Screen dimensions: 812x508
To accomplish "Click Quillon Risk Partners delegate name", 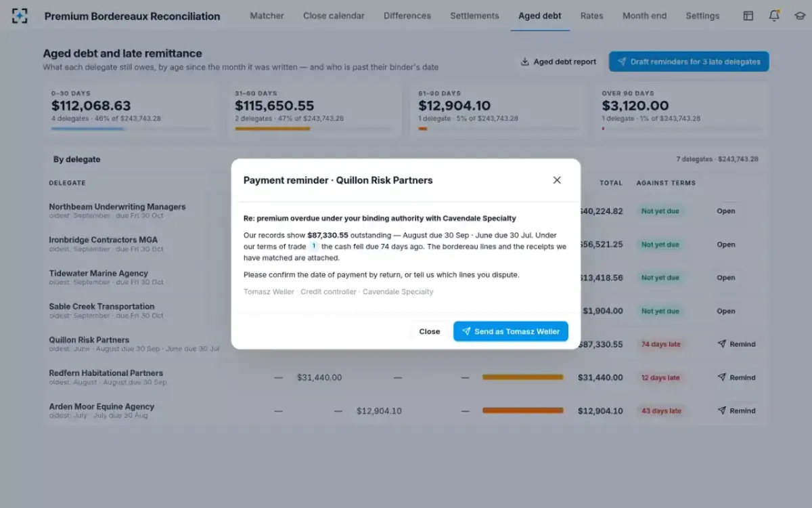I will 89,340.
